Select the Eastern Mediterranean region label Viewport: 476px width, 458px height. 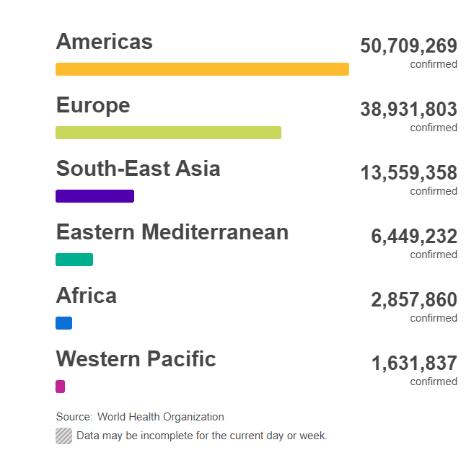click(172, 232)
